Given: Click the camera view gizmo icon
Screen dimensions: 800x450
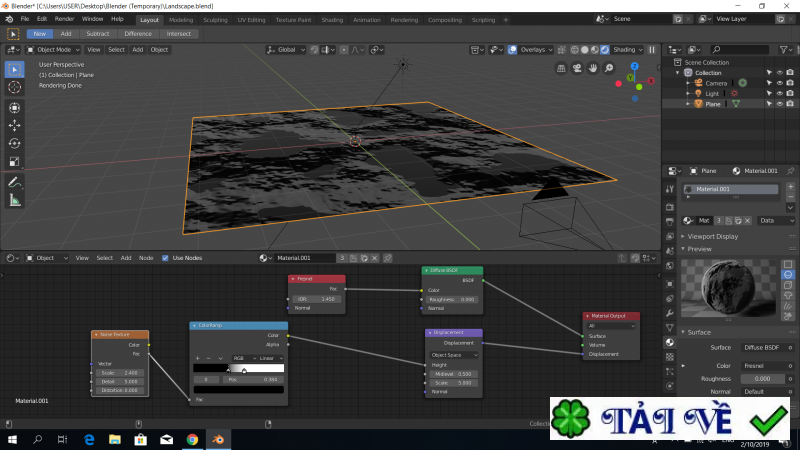Looking at the screenshot, I should tap(577, 68).
